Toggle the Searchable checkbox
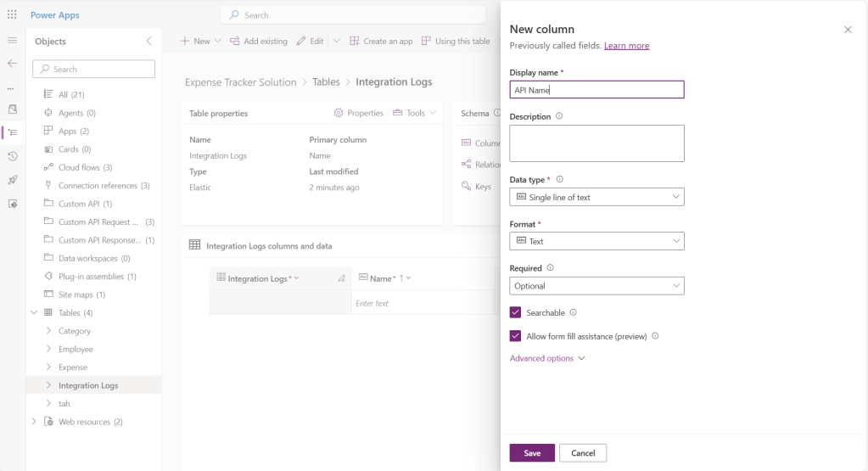Screen dimensions: 868x471 (x=515, y=312)
